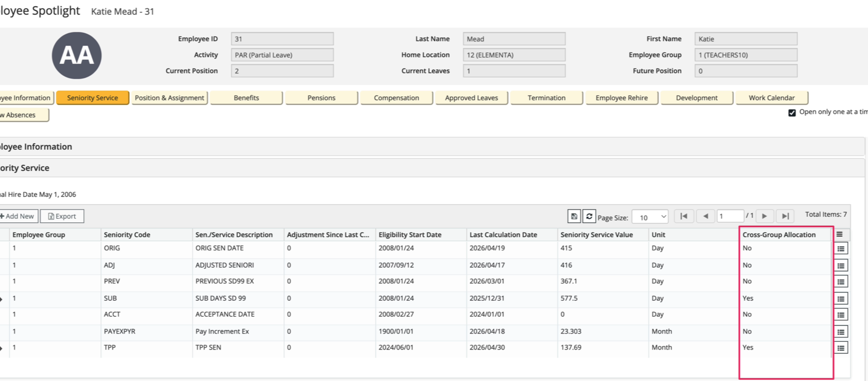Go to previous page of grid

coord(706,216)
